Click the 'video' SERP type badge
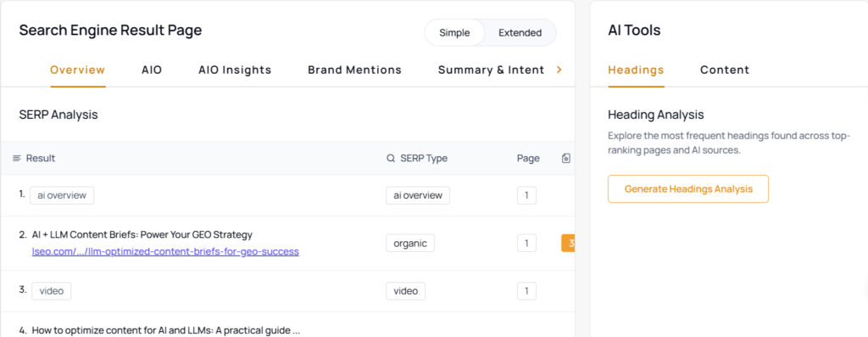 point(406,291)
